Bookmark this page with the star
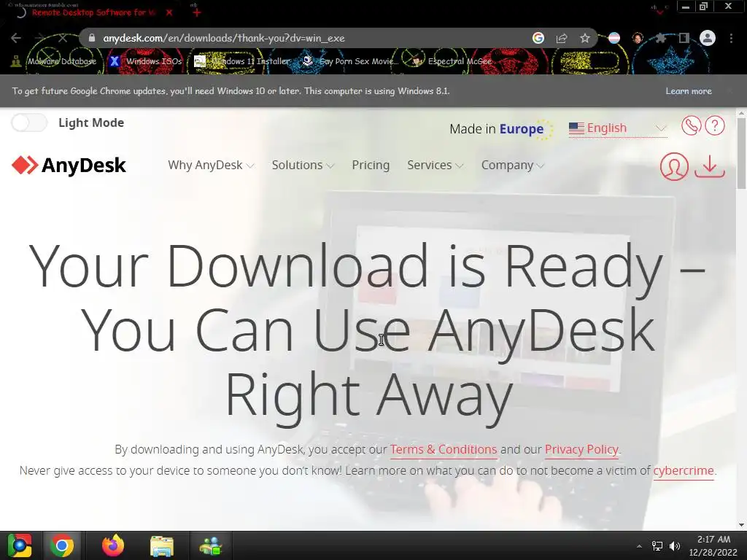 585,38
